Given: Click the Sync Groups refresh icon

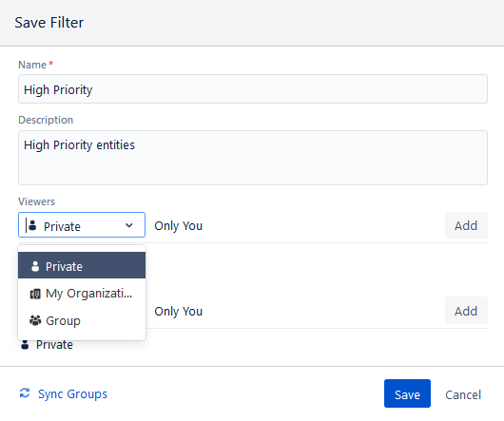Looking at the screenshot, I should (x=25, y=393).
